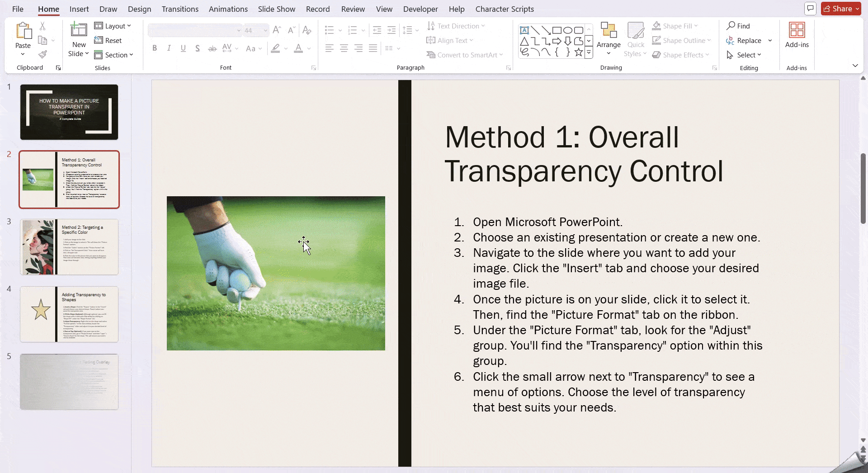Toggle italic formatting

(x=169, y=48)
